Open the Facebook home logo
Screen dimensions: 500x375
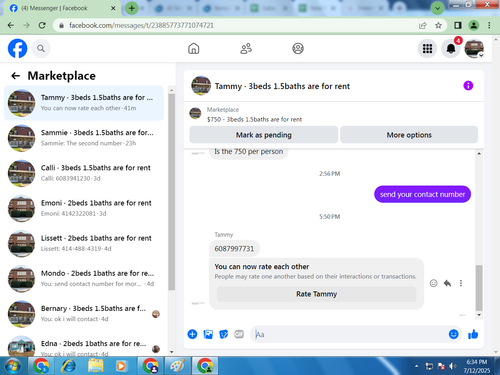[x=17, y=49]
